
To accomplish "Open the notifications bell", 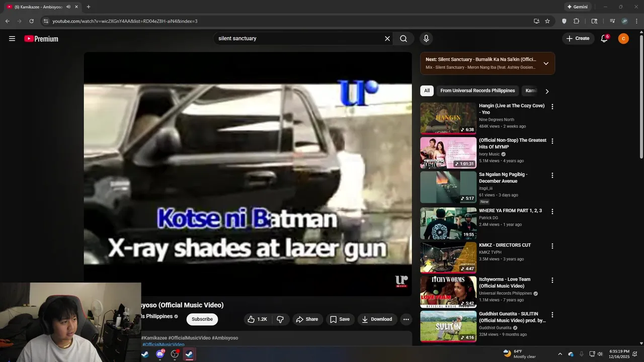I will 604,39.
